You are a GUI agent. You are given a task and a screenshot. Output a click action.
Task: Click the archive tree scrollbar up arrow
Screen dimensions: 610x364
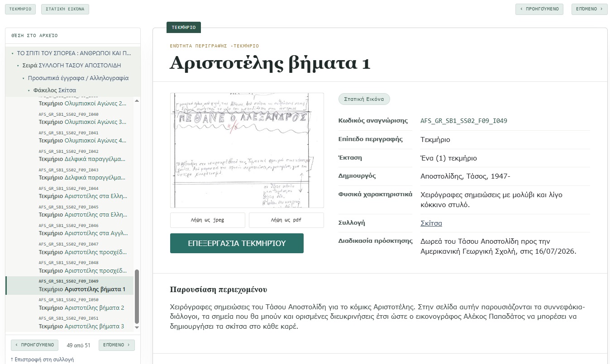[137, 100]
